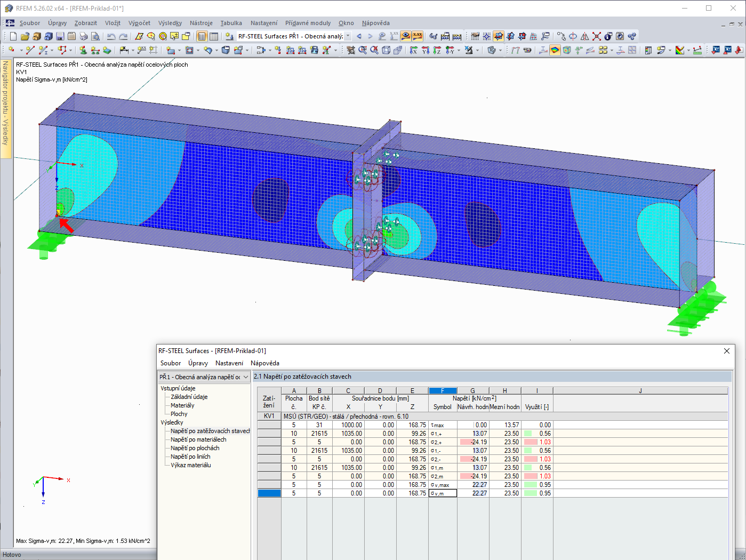746x560 pixels.
Task: Expand the new node tool dropdown arrow
Action: tap(21, 50)
